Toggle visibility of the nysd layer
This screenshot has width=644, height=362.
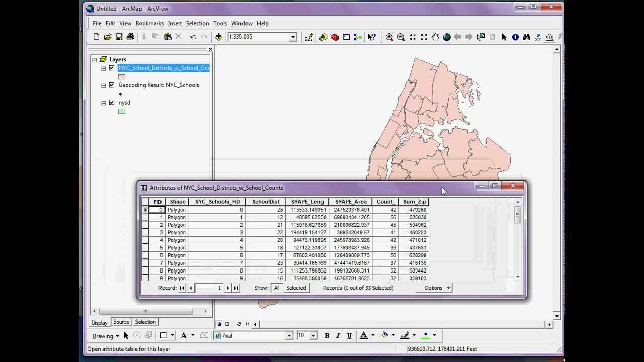click(x=112, y=102)
